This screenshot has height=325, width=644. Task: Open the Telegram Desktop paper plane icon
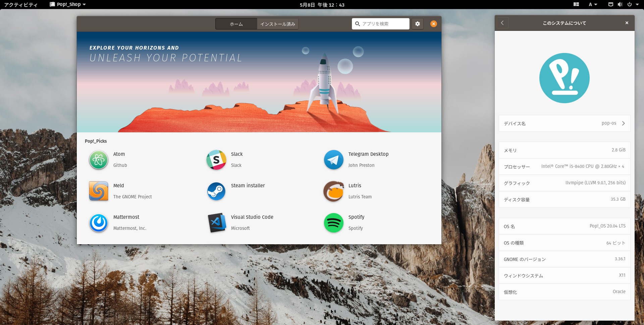334,160
